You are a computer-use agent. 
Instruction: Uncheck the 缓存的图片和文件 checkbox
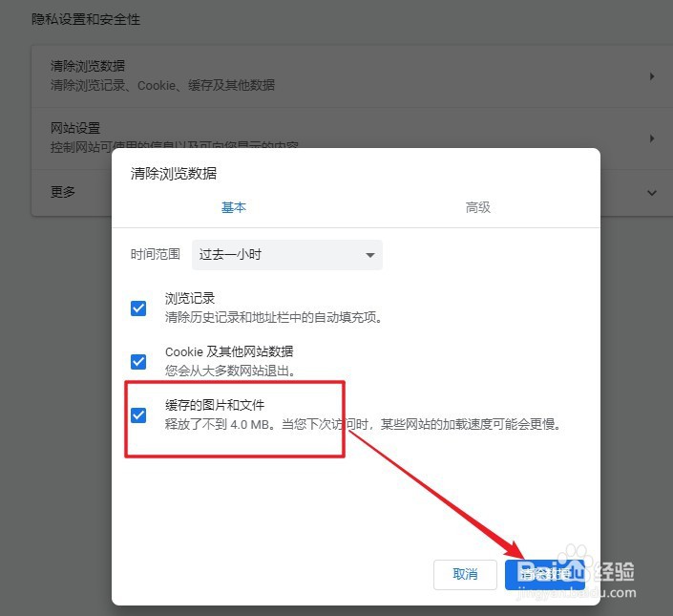138,415
